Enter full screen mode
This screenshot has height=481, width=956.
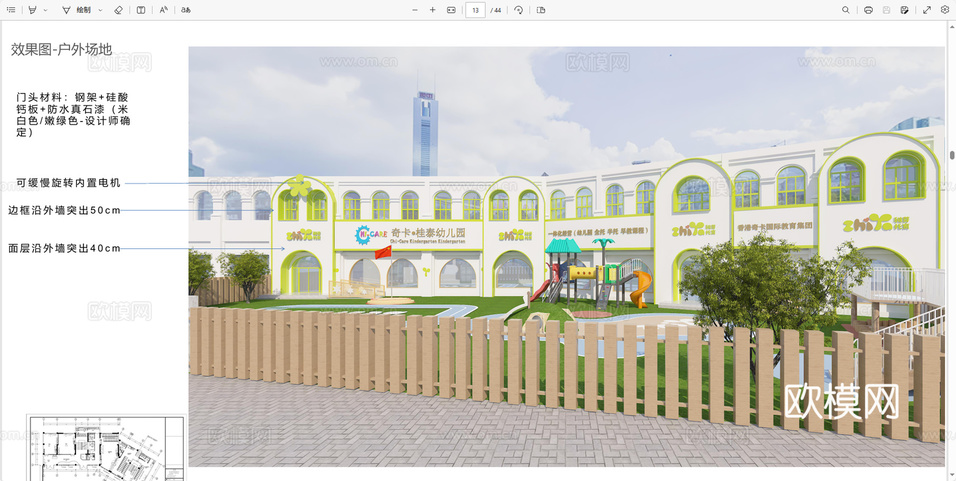tap(927, 10)
